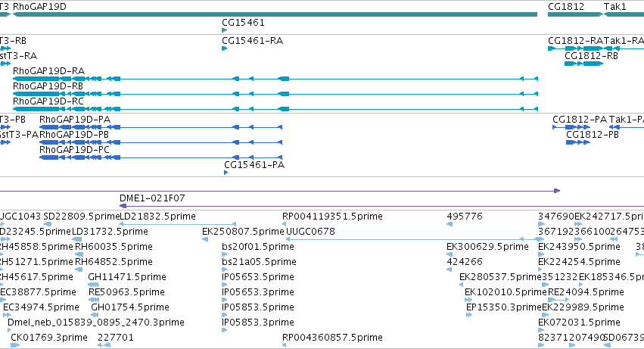Click the RP004119351.5prime marker
644x349 pixels.
(x=285, y=224)
